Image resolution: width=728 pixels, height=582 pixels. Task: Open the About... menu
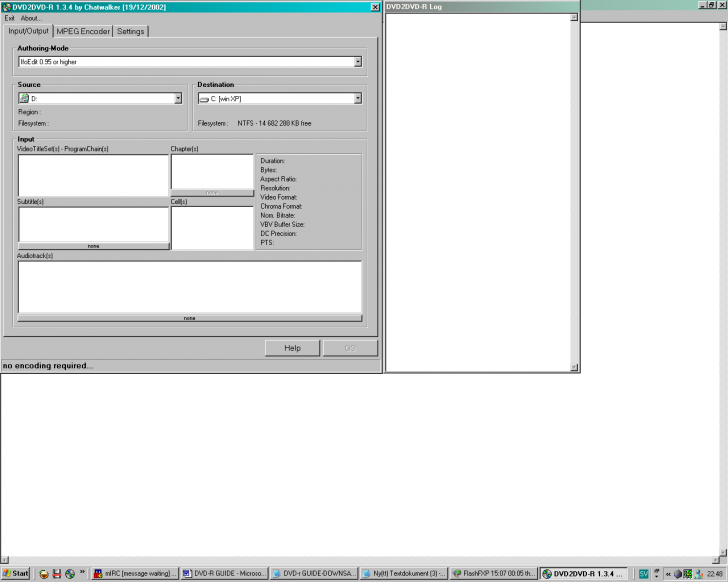pyautogui.click(x=31, y=18)
